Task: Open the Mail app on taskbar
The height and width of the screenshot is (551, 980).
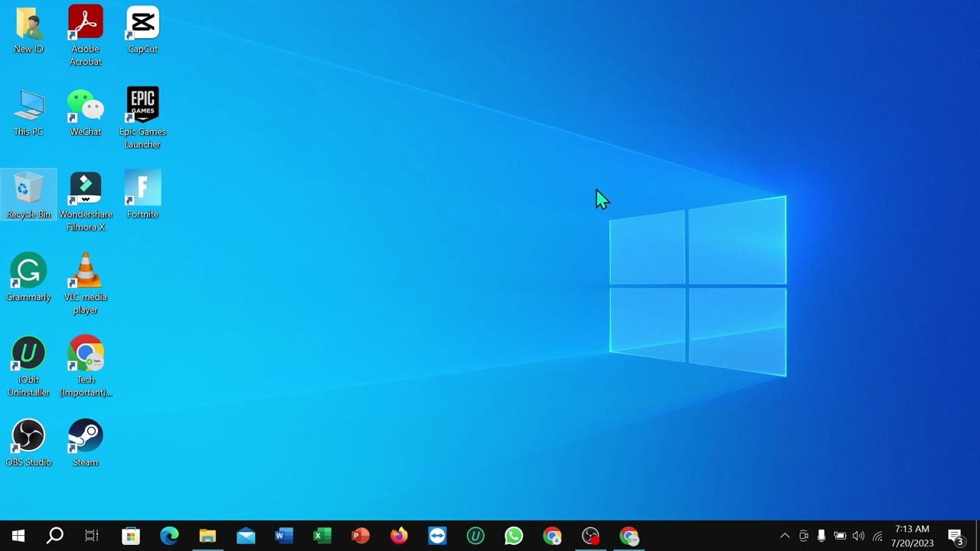Action: (x=246, y=536)
